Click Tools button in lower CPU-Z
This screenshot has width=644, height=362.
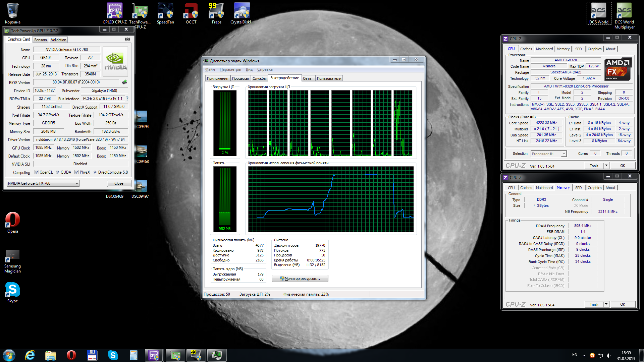coord(594,304)
